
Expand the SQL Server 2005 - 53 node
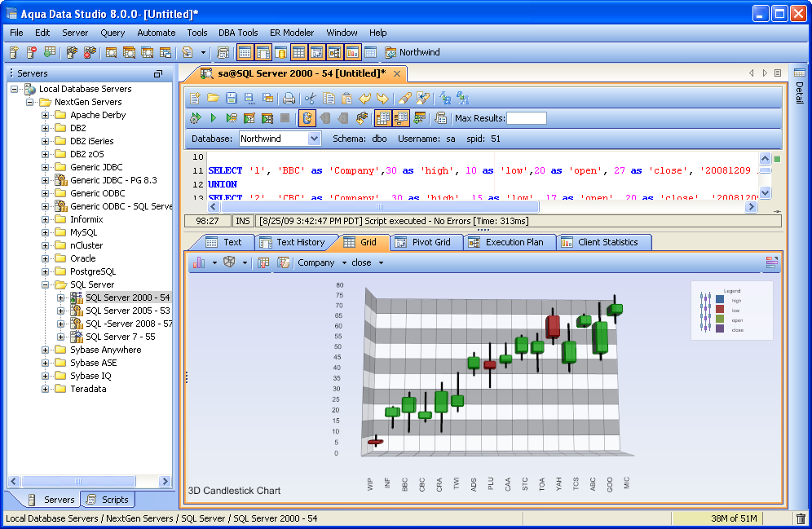click(x=60, y=311)
